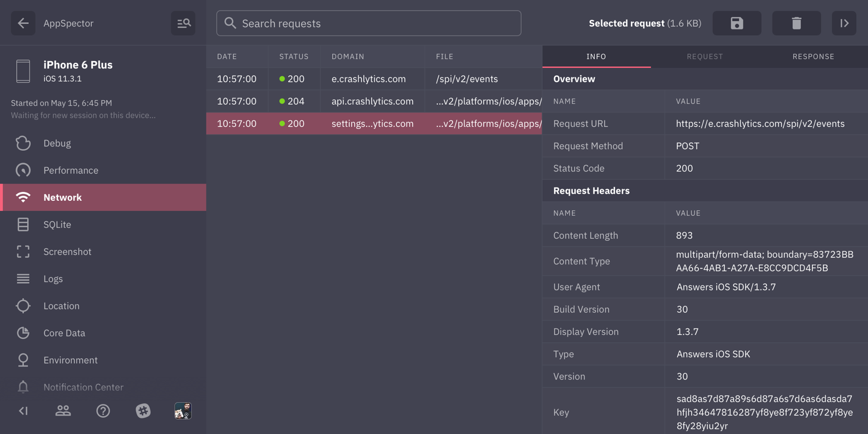
Task: Select the Screenshot monitor
Action: 67,251
